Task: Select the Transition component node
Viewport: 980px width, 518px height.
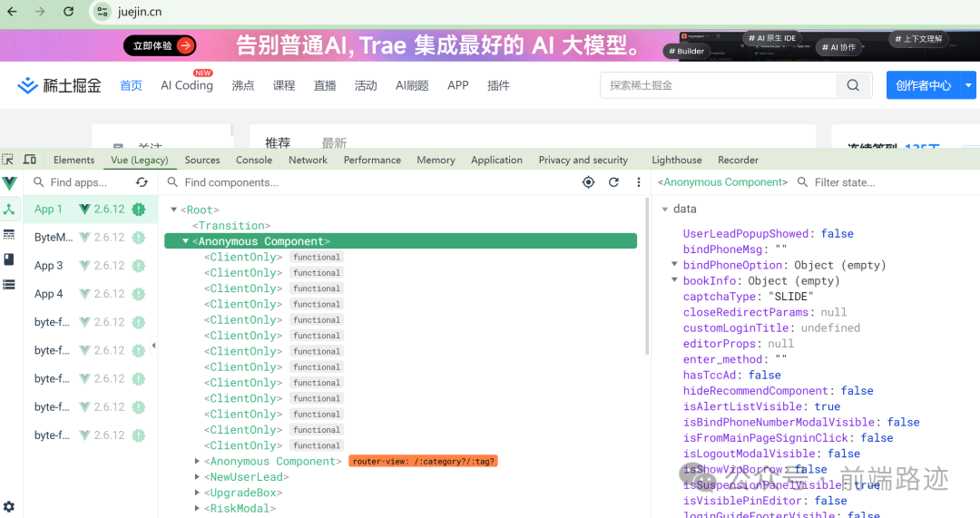Action: (231, 226)
